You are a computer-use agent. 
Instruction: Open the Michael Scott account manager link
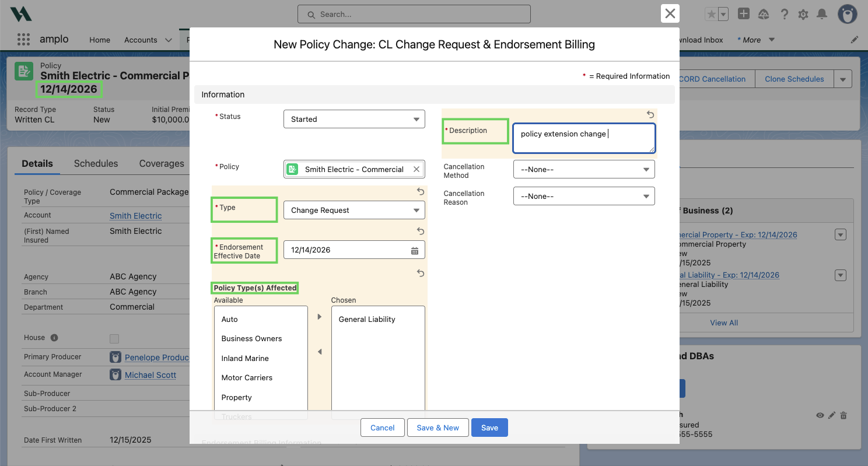click(x=150, y=375)
